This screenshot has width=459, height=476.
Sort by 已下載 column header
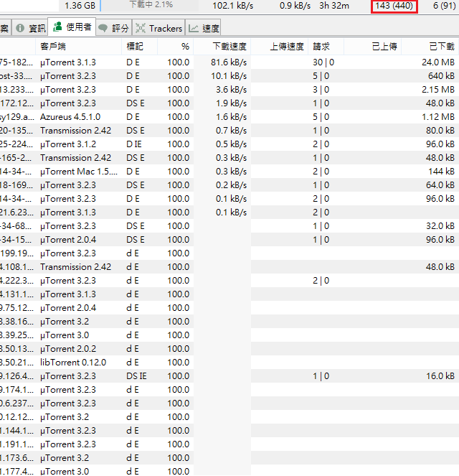pyautogui.click(x=430, y=47)
